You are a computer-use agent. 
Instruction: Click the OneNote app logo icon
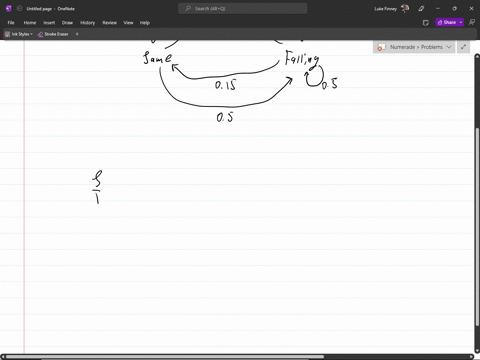click(9, 9)
